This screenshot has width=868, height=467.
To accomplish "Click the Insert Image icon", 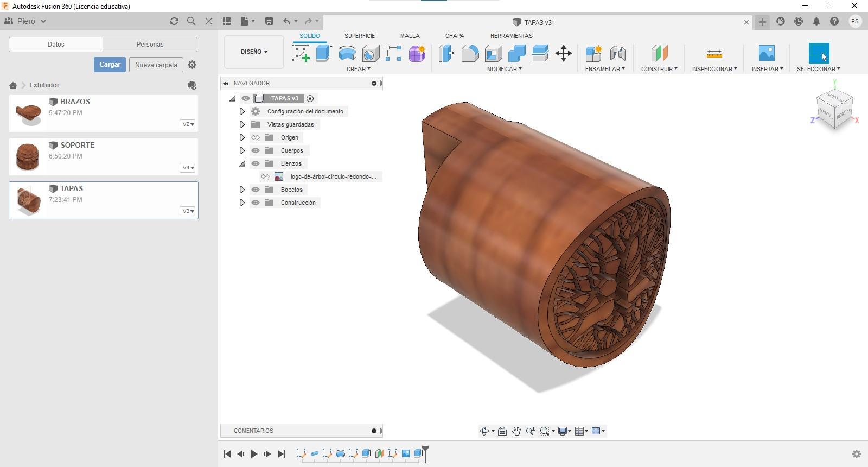I will 767,53.
